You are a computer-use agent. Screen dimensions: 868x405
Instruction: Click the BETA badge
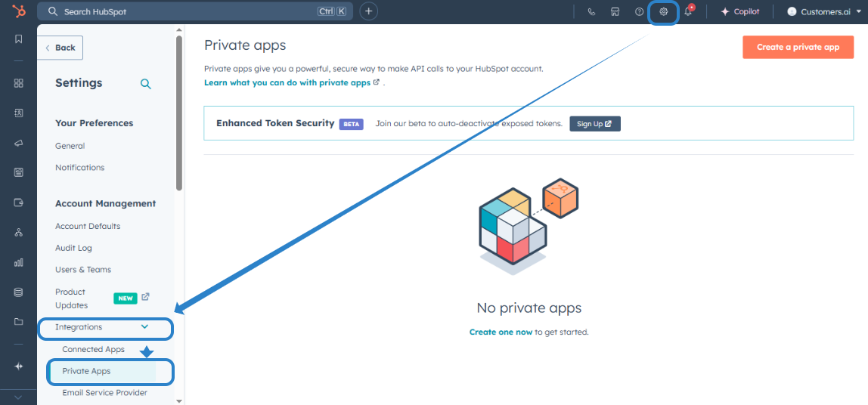[352, 124]
